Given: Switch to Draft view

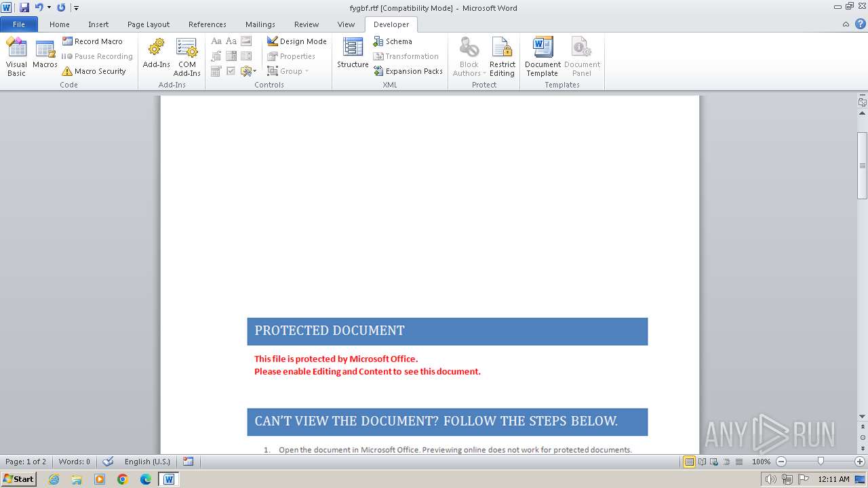Looking at the screenshot, I should [x=738, y=462].
